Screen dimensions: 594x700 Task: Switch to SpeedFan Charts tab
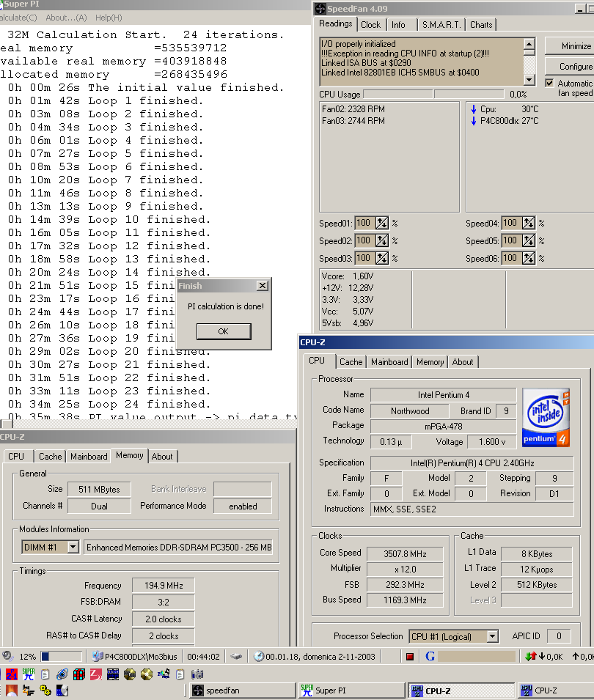tap(481, 25)
